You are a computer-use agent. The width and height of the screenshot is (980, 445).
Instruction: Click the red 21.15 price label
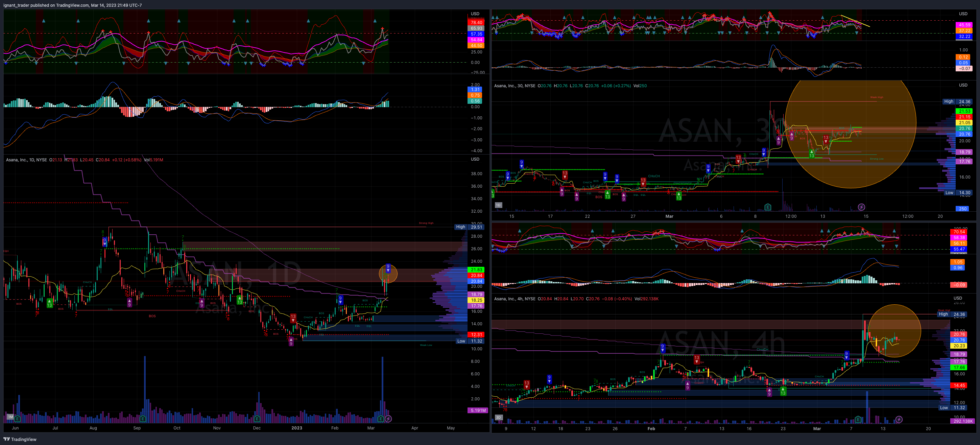click(964, 117)
